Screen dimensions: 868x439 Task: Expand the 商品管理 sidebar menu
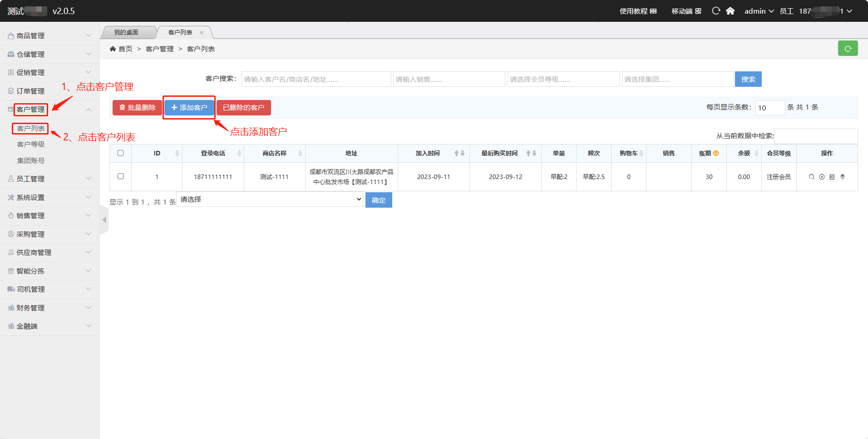point(49,35)
